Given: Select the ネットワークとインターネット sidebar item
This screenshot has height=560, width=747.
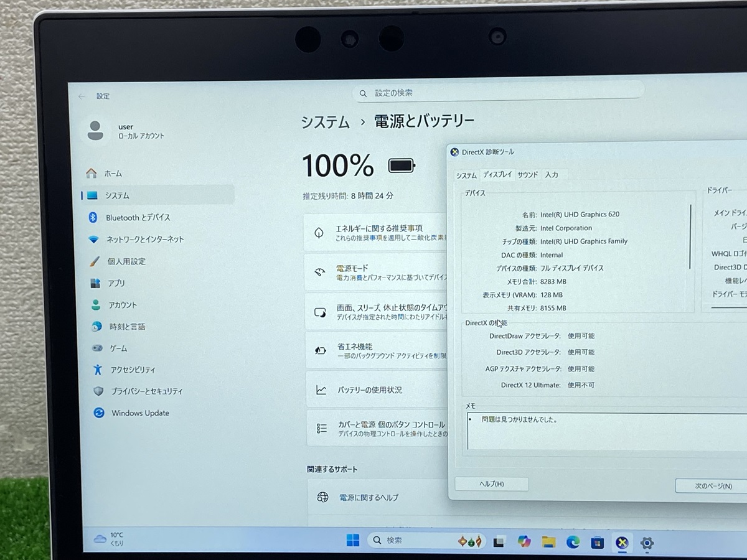Looking at the screenshot, I should (144, 239).
